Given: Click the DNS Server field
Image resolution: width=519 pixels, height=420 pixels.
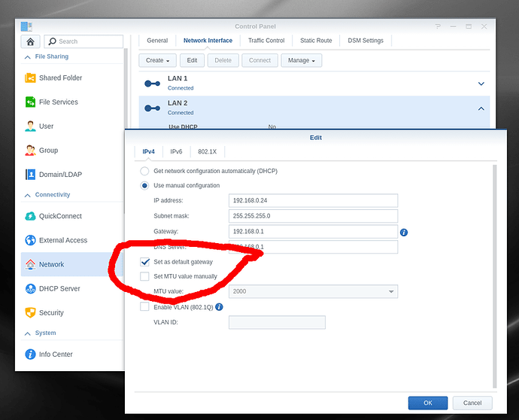Looking at the screenshot, I should 313,247.
